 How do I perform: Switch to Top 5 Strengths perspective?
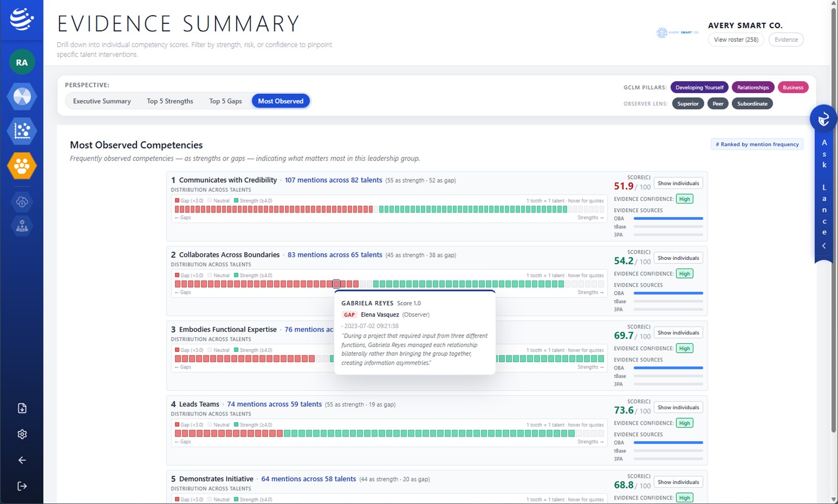pyautogui.click(x=170, y=101)
